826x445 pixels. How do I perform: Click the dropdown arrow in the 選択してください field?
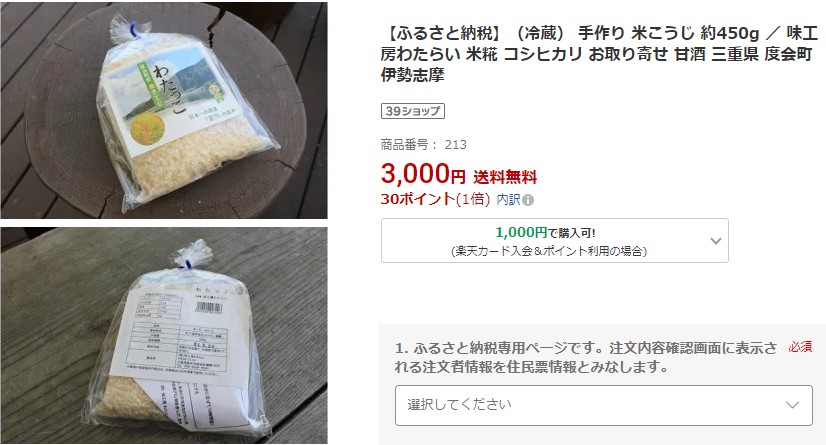pos(792,405)
